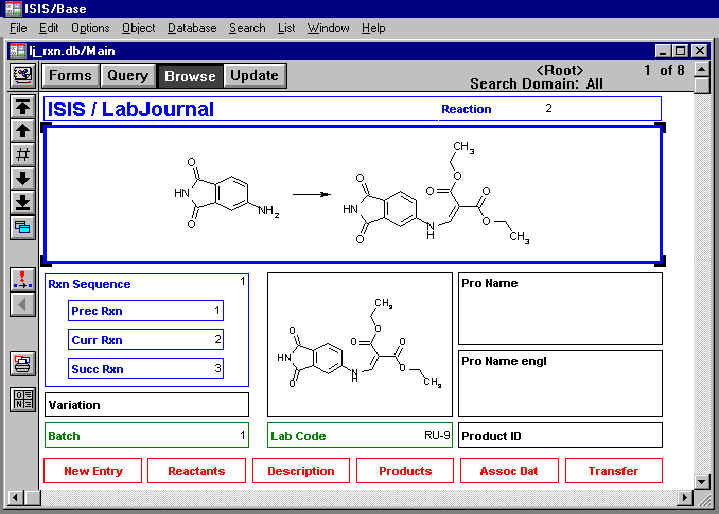Click the red Reactants button

pos(196,471)
